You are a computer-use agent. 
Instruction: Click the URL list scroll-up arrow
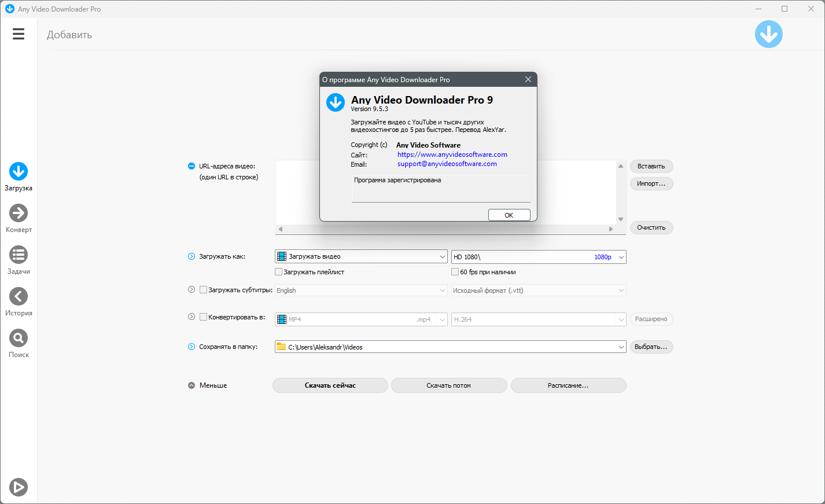coord(621,166)
